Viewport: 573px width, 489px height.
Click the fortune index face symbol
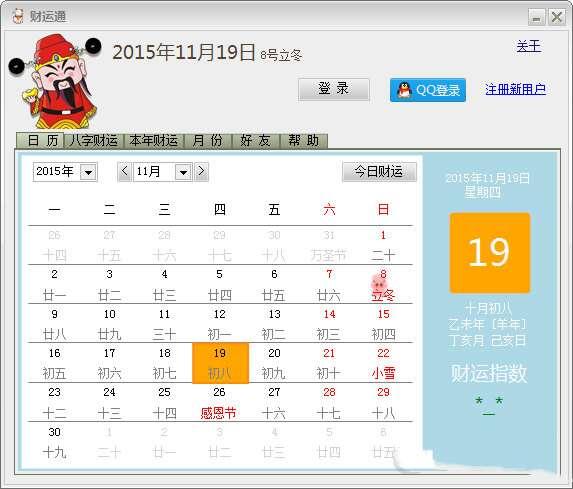coord(489,406)
